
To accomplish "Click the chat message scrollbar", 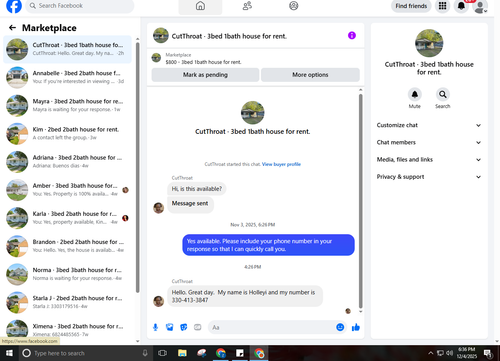I will click(360, 201).
